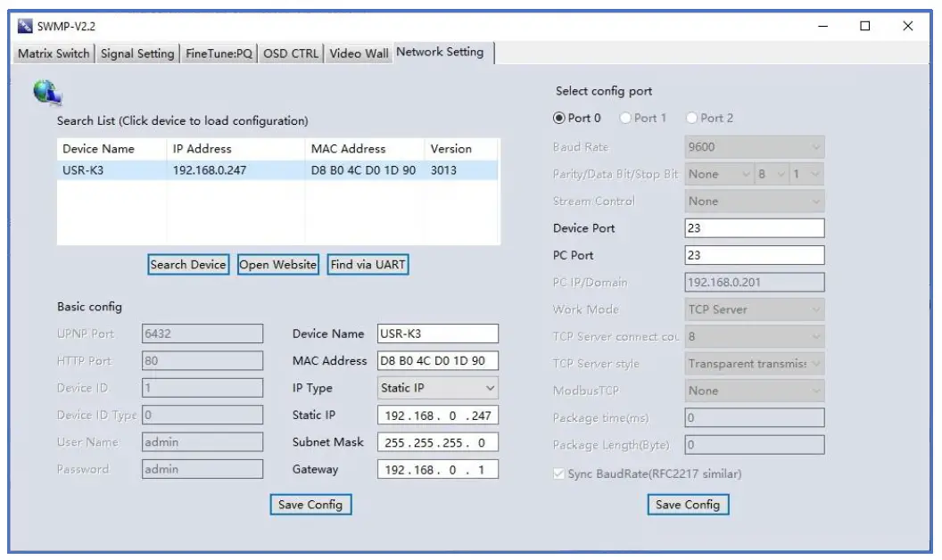Click the UPNP Port field
Viewport: 942px width, 560px height.
202,334
